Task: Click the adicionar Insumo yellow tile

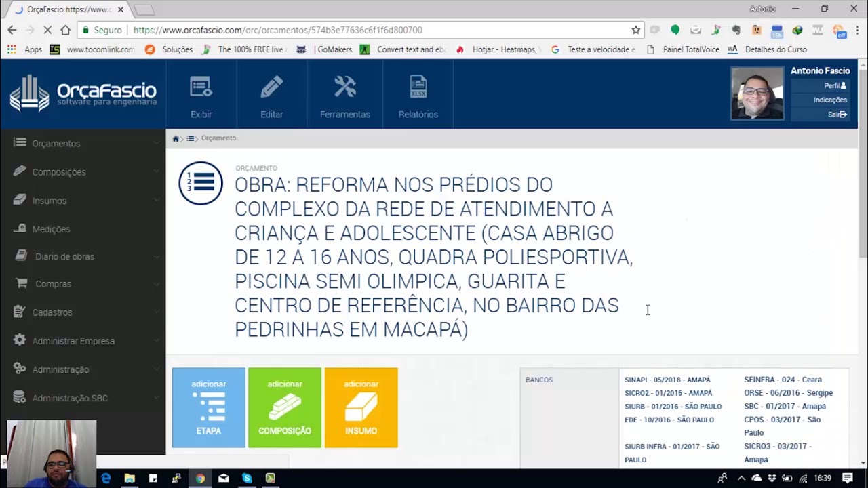Action: (x=361, y=407)
